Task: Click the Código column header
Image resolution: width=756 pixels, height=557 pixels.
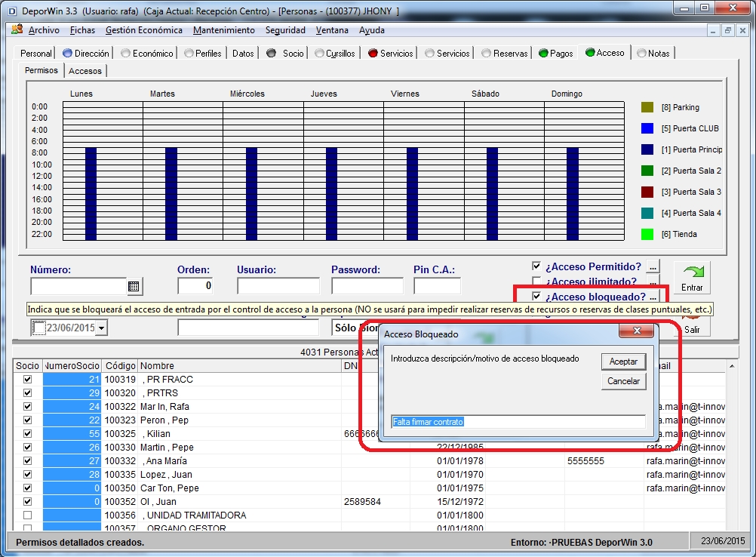Action: pos(120,365)
